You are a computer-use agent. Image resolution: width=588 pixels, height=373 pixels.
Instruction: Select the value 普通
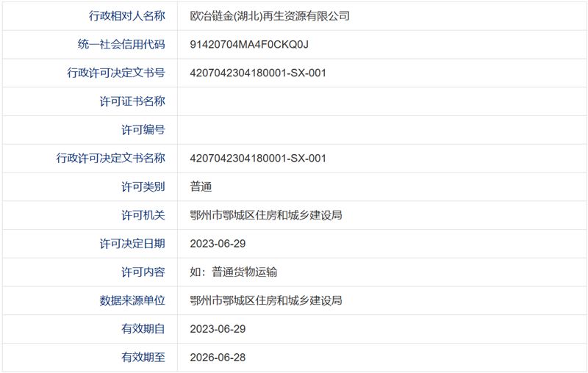(201, 186)
